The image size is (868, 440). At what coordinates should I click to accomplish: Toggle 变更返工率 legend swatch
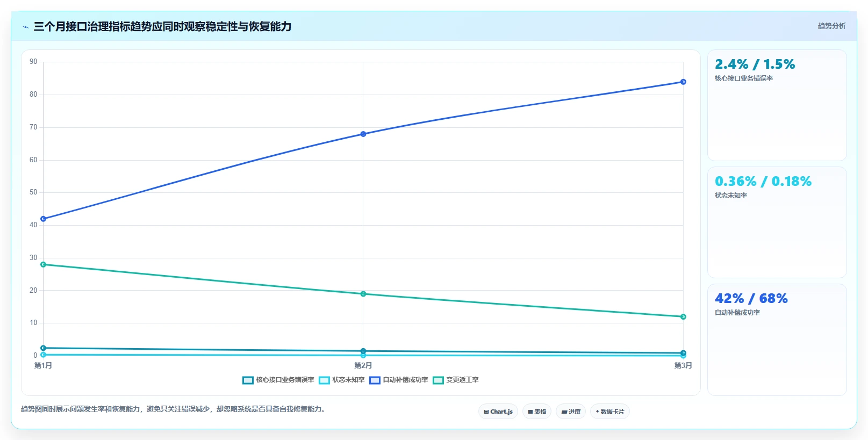(x=438, y=380)
